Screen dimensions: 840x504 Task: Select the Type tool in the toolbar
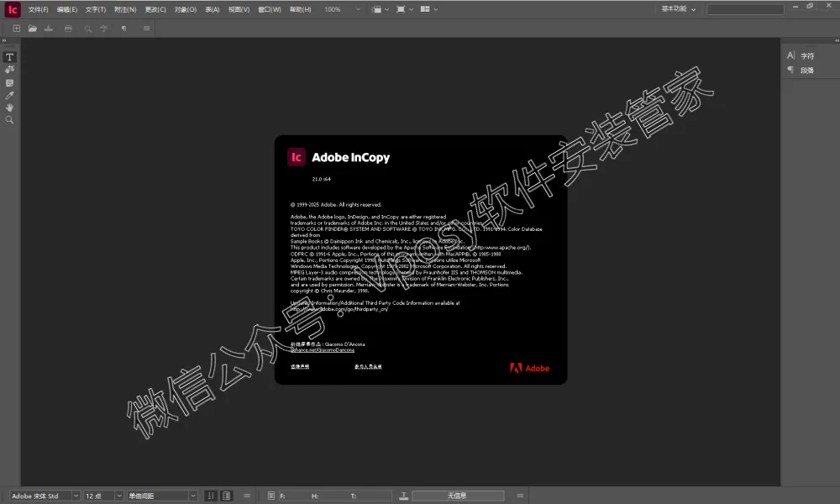(9, 57)
